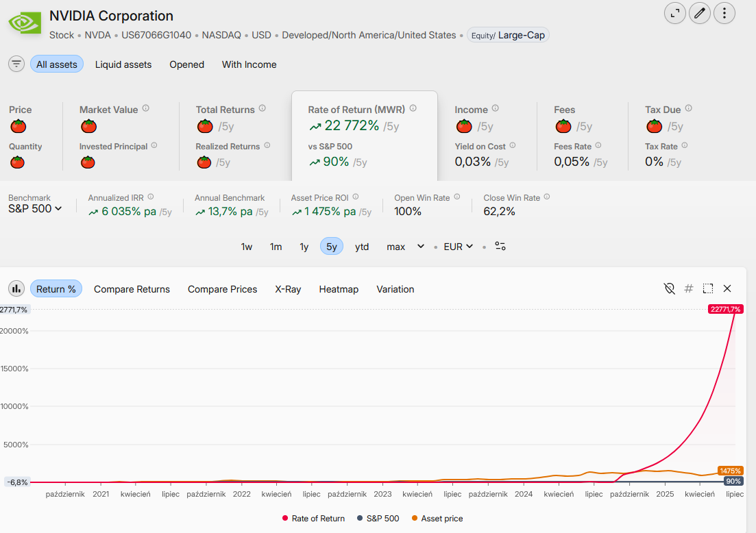This screenshot has height=533, width=756.
Task: Click the ISIN text US67066G1040
Action: tap(156, 35)
